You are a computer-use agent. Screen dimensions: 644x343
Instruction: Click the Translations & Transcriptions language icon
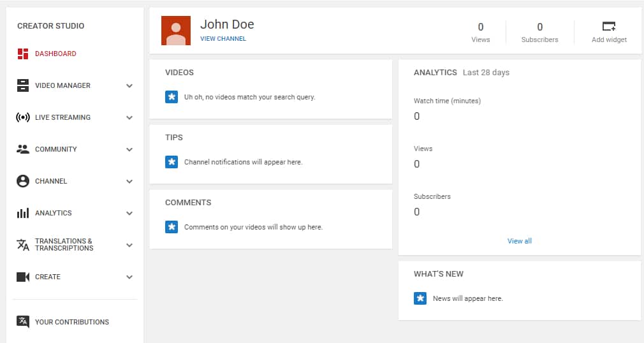[x=22, y=245]
